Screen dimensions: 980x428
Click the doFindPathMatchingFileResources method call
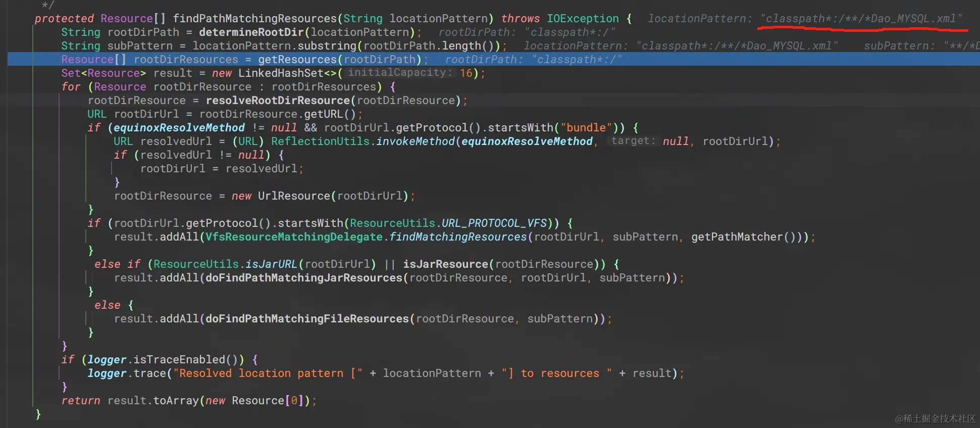point(307,319)
